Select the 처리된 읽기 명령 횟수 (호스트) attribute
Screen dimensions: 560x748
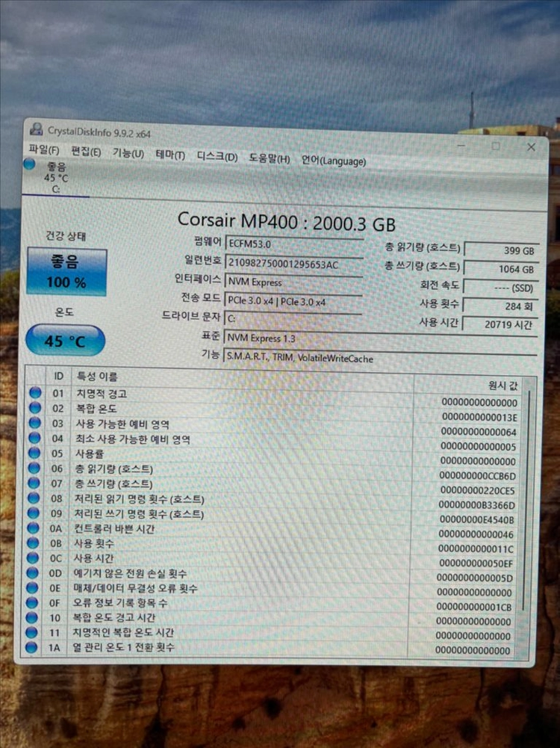(139, 499)
